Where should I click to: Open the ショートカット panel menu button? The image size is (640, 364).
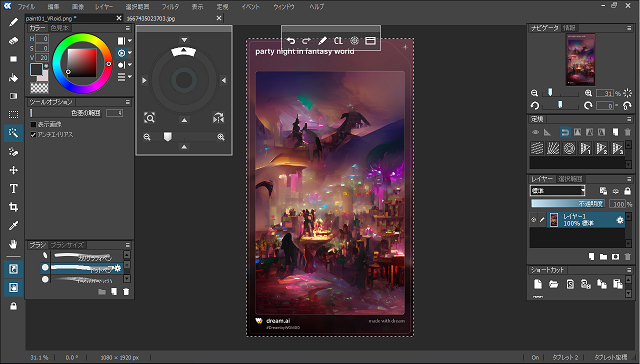(x=629, y=270)
